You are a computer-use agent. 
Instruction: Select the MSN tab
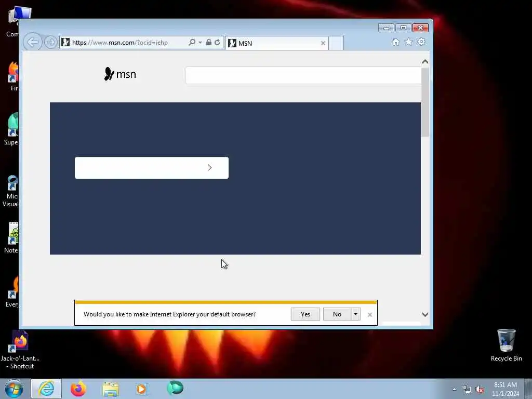(x=276, y=43)
